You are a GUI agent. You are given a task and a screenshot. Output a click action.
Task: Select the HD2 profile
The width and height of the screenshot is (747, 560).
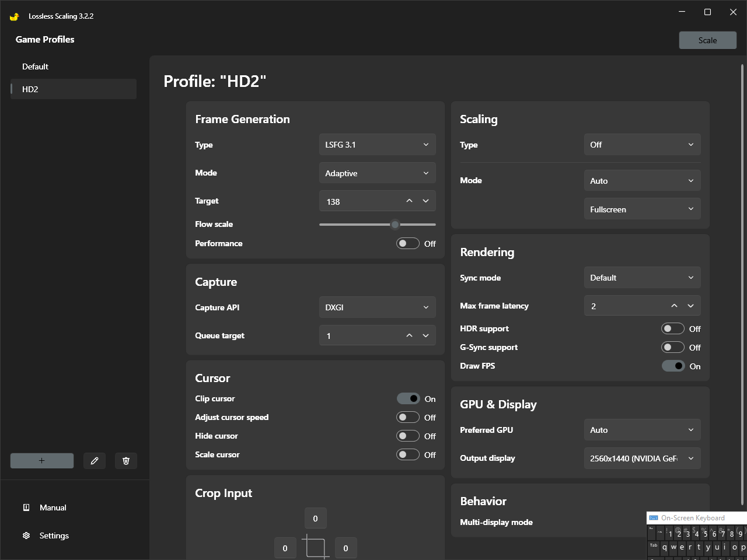[74, 89]
